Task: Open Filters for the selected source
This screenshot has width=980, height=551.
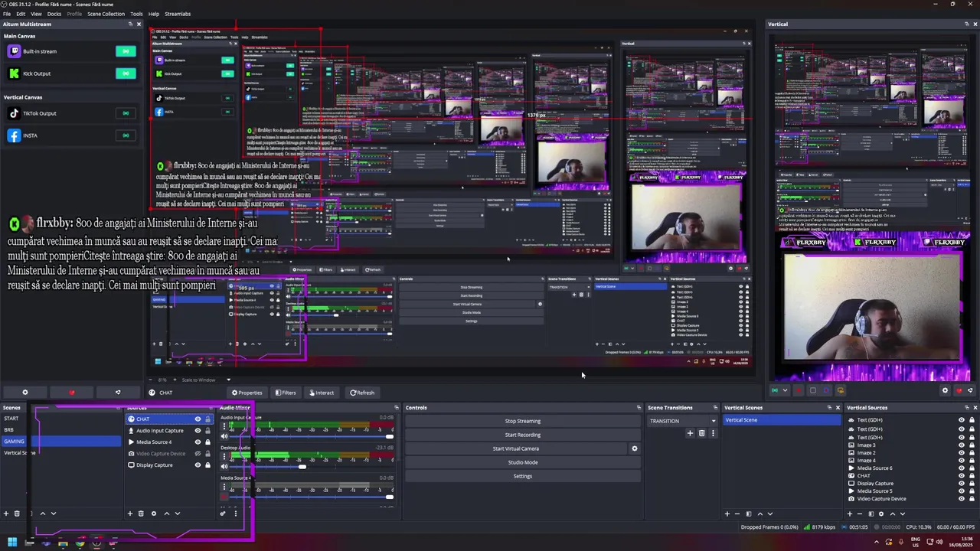Action: 286,393
